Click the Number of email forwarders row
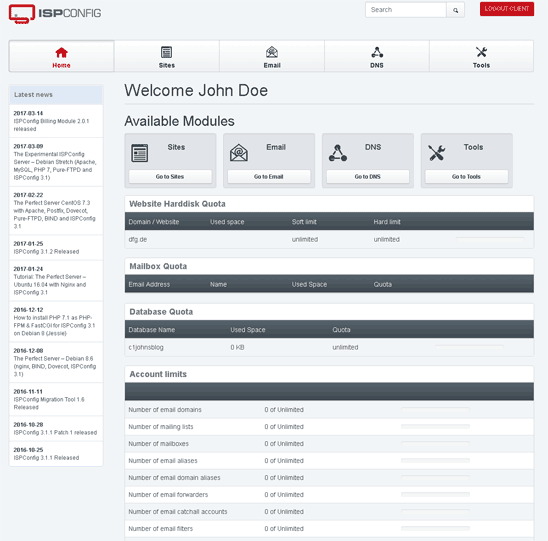This screenshot has width=548, height=541. 329,495
